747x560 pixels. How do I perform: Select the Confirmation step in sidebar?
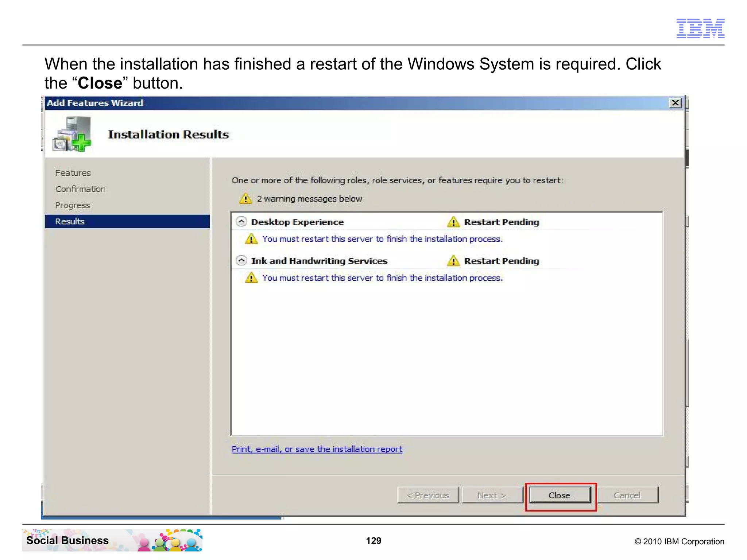tap(80, 189)
